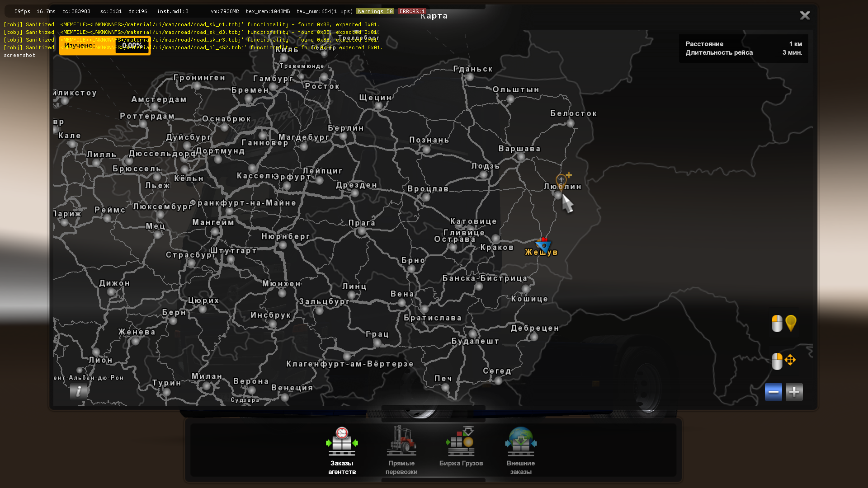Image resolution: width=868 pixels, height=488 pixels.
Task: Click the Будапешт city marker
Action: 473,333
